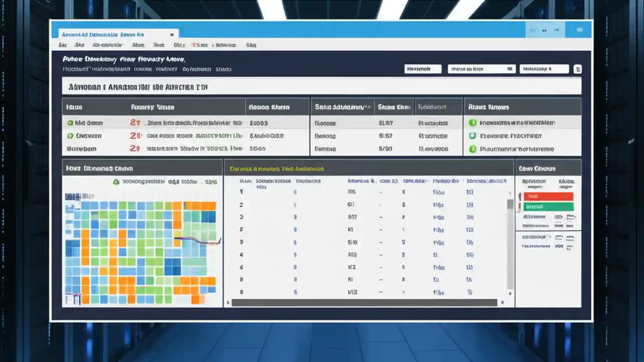Click the red progress bar in the right panel

[x=548, y=196]
